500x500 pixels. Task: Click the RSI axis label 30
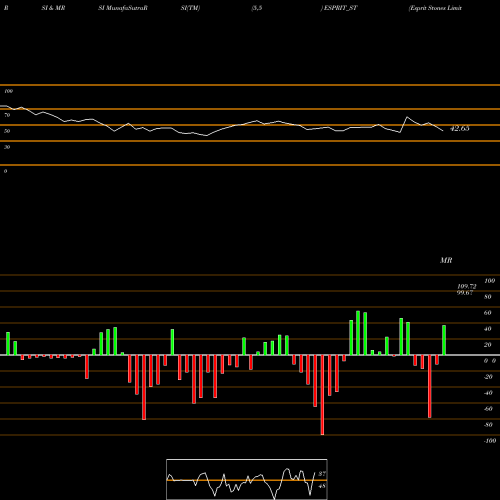click(x=7, y=147)
